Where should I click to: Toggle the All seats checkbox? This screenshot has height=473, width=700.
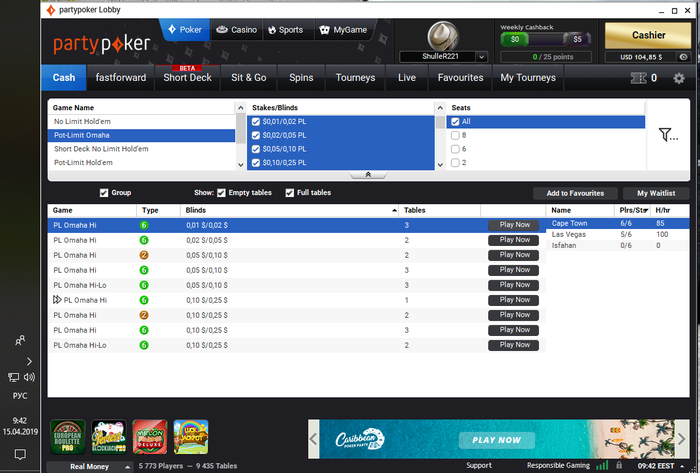coord(455,122)
